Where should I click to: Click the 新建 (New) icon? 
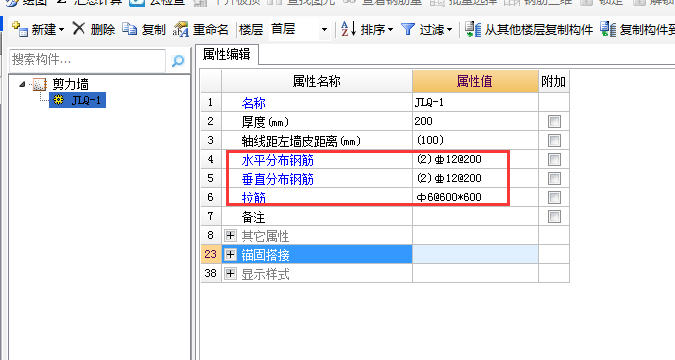tap(19, 29)
